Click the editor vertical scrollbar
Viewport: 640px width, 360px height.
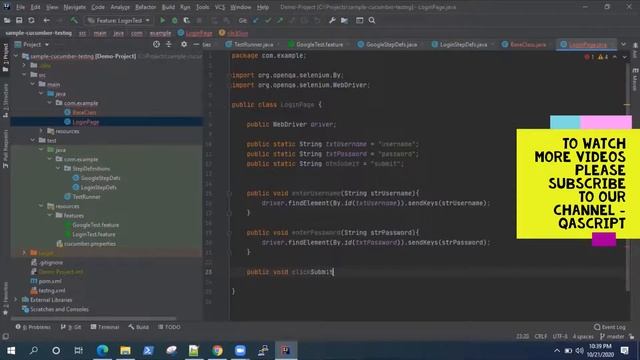click(x=627, y=176)
